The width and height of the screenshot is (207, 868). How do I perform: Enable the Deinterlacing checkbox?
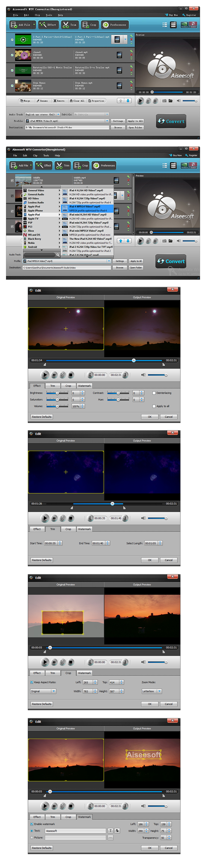[x=154, y=393]
